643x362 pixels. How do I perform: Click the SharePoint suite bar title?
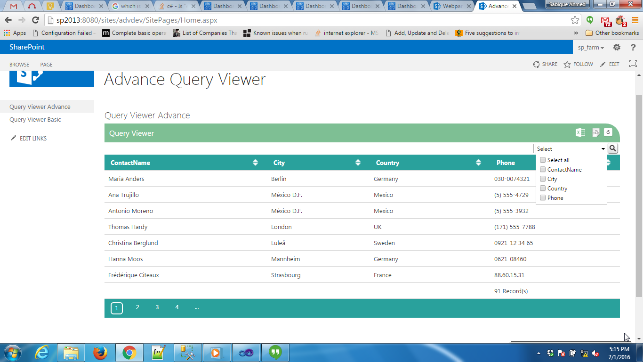point(27,47)
